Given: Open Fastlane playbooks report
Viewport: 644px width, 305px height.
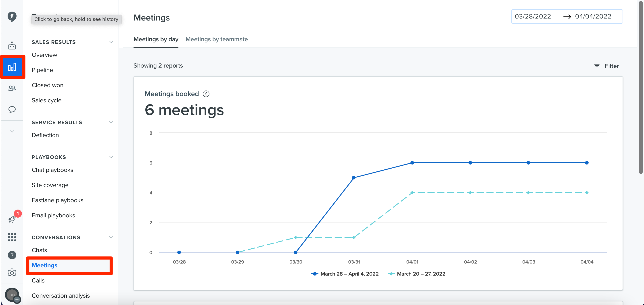Looking at the screenshot, I should [58, 200].
